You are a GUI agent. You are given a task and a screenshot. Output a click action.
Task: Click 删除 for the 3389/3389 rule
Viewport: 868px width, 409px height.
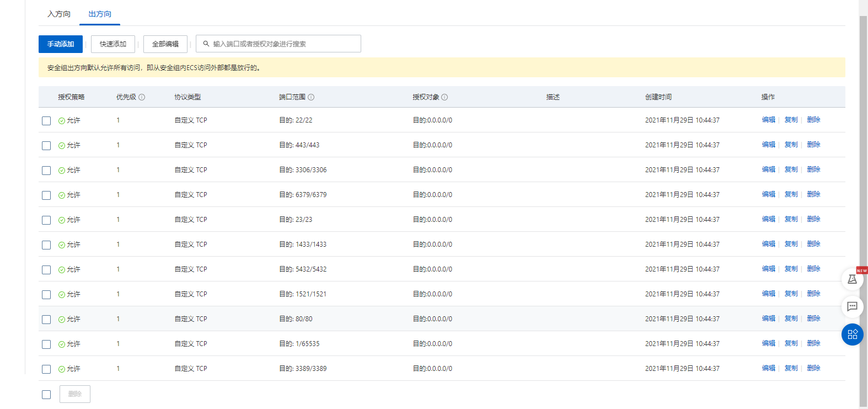814,368
